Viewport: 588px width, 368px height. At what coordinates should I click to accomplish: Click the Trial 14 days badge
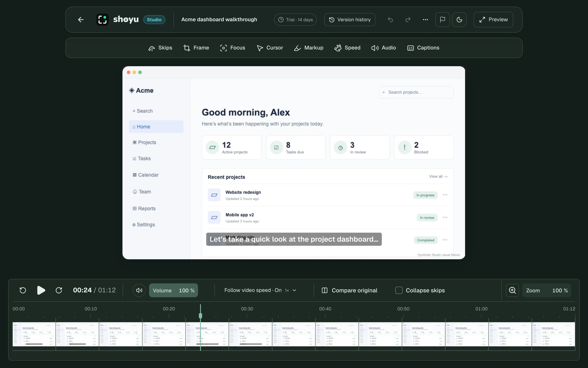point(295,19)
